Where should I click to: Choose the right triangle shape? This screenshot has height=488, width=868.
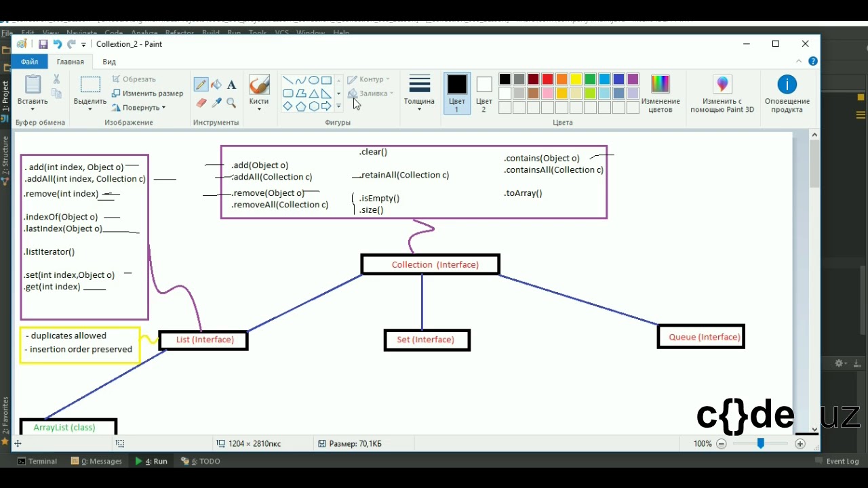[326, 94]
